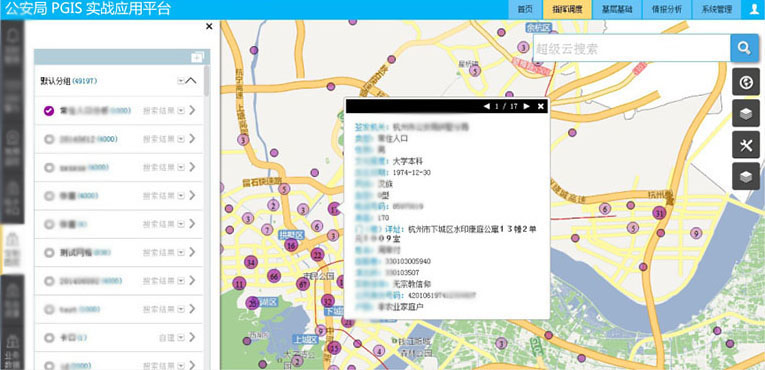This screenshot has height=370, width=765.
Task: Close the left group panel with X
Action: pyautogui.click(x=209, y=26)
